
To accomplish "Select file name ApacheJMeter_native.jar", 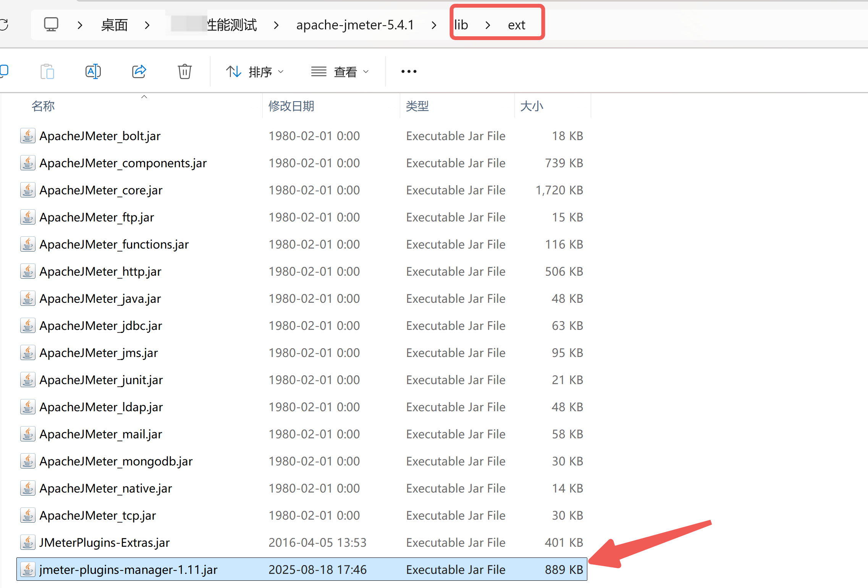I will (106, 488).
